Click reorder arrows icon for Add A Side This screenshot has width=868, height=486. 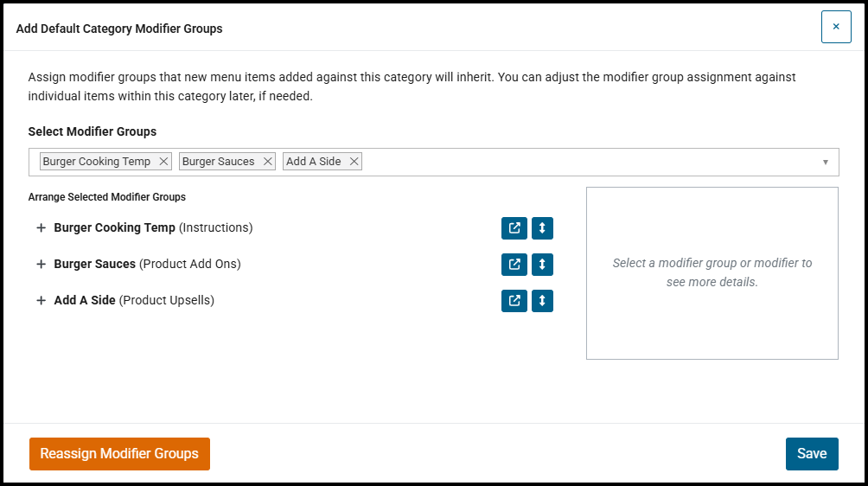543,301
